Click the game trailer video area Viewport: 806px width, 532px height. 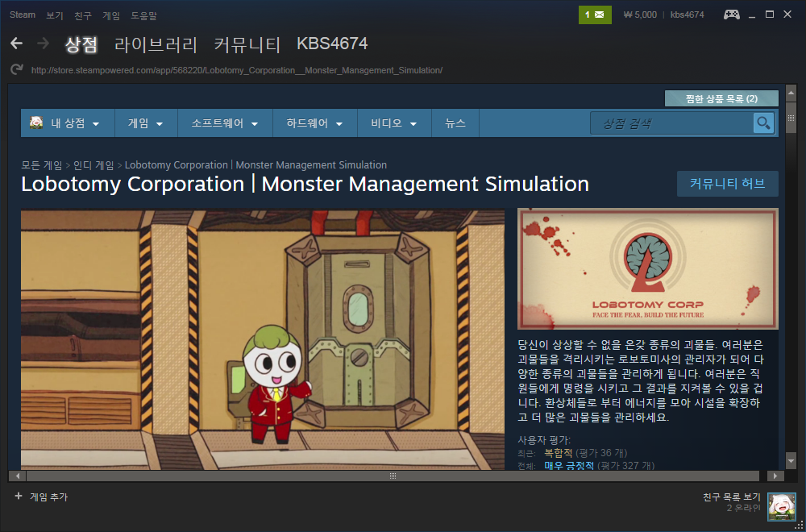(263, 340)
